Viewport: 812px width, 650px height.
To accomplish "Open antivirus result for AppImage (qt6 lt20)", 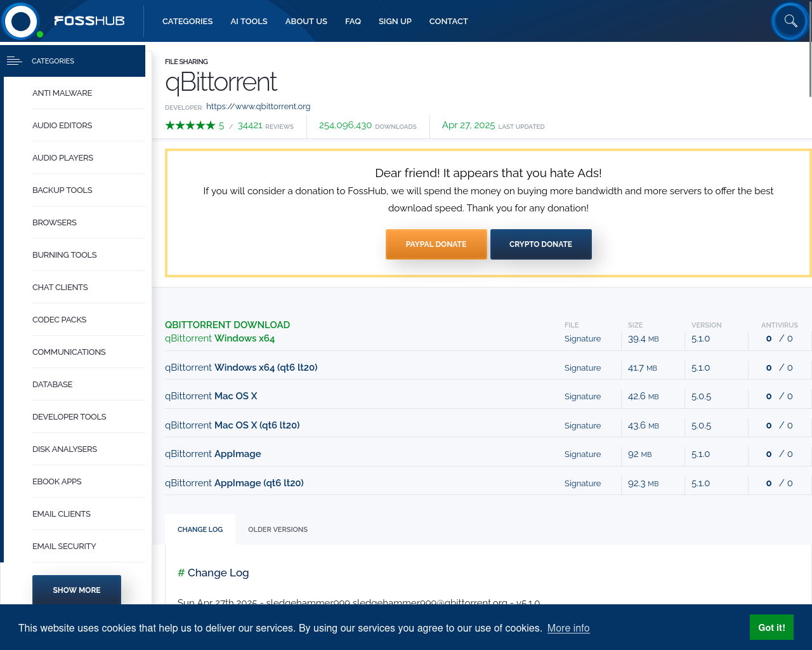I will 780,483.
